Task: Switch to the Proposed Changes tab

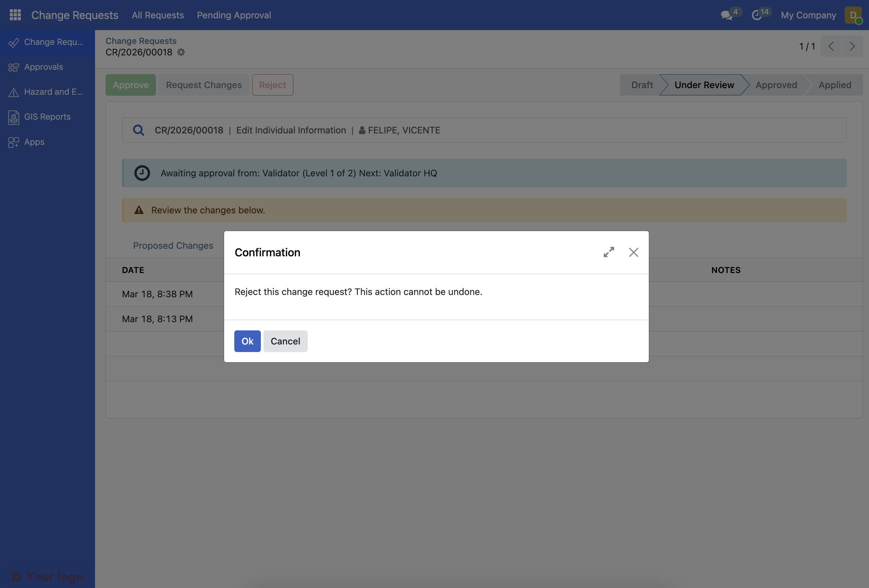Action: [173, 246]
